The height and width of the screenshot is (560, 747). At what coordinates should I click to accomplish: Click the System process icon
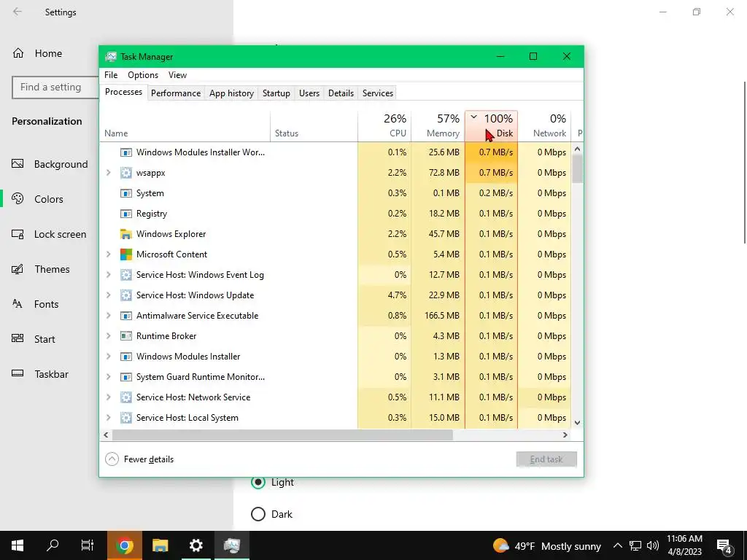pyautogui.click(x=125, y=193)
